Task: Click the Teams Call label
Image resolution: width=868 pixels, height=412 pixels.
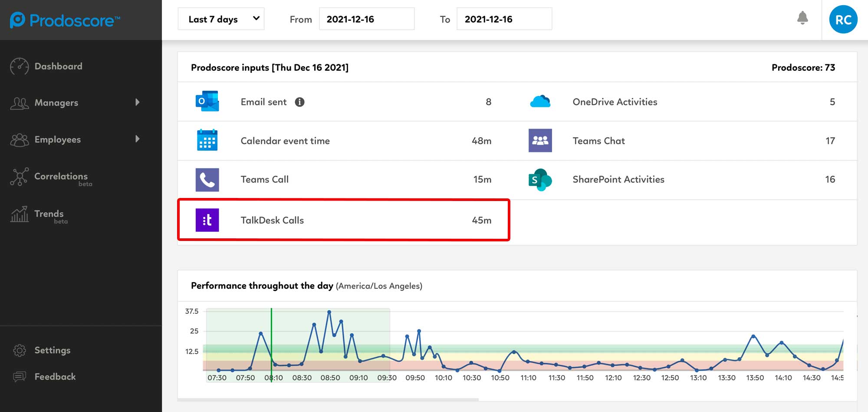Action: coord(265,179)
